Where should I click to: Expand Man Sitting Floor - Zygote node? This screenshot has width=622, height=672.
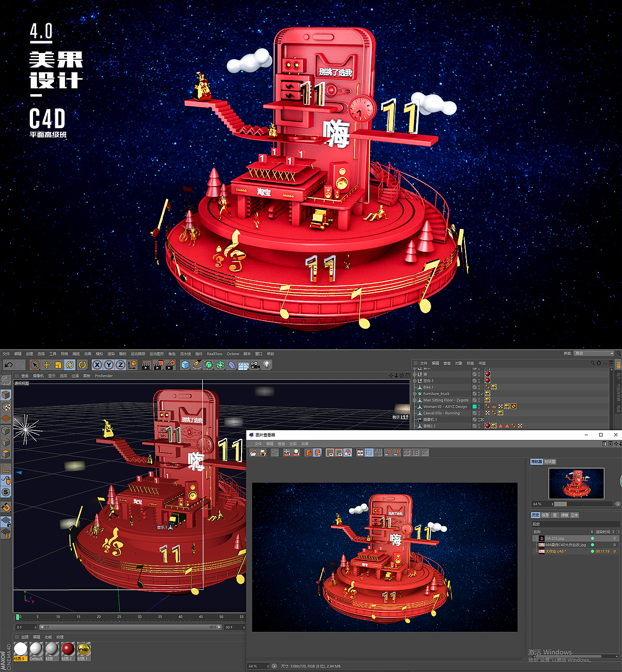(415, 400)
